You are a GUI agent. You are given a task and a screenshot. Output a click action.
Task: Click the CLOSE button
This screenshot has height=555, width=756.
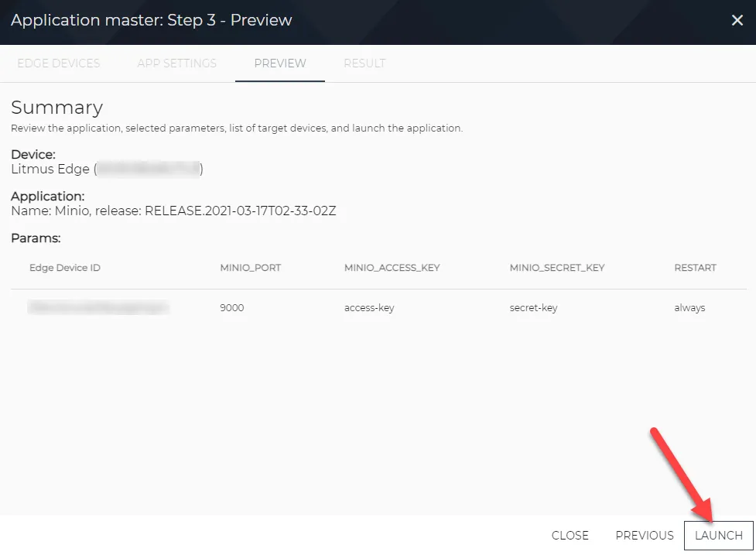(570, 535)
